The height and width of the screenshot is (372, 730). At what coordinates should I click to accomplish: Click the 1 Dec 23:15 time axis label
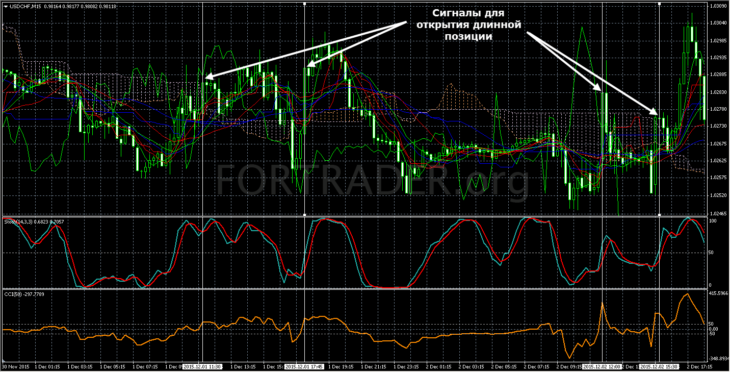406,367
